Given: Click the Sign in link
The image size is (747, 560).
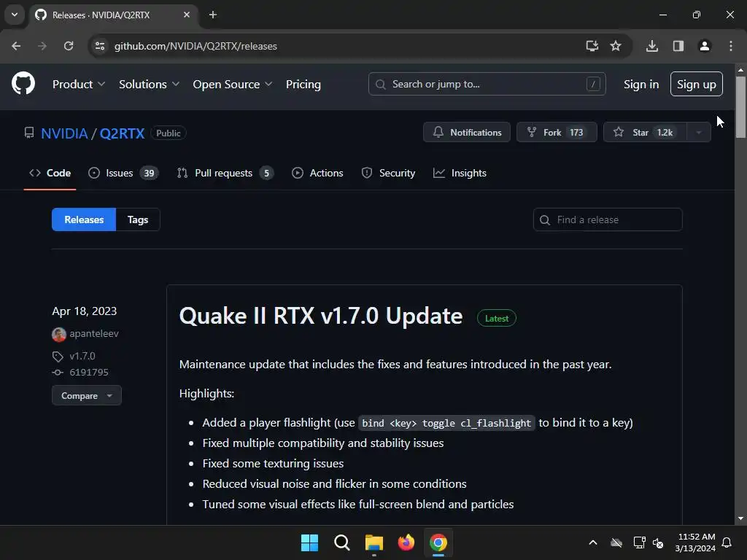Looking at the screenshot, I should pyautogui.click(x=640, y=85).
